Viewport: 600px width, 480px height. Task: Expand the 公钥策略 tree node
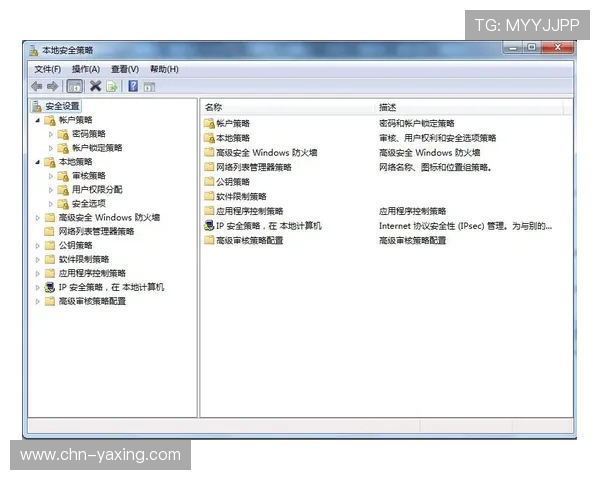pos(38,246)
